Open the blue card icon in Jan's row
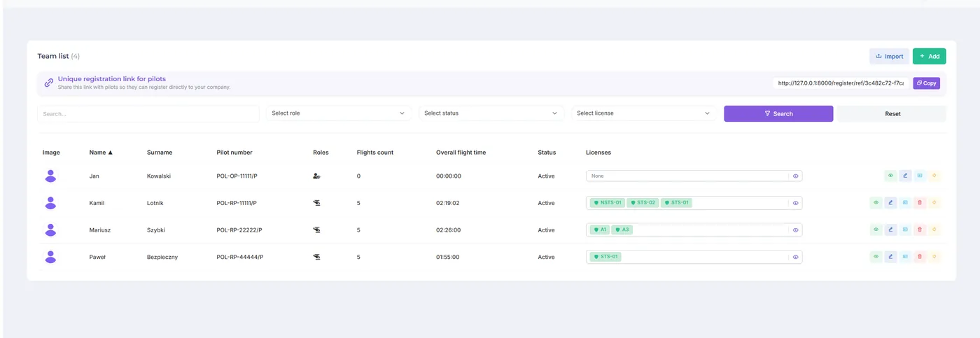Viewport: 980px width, 338px height. [x=920, y=176]
